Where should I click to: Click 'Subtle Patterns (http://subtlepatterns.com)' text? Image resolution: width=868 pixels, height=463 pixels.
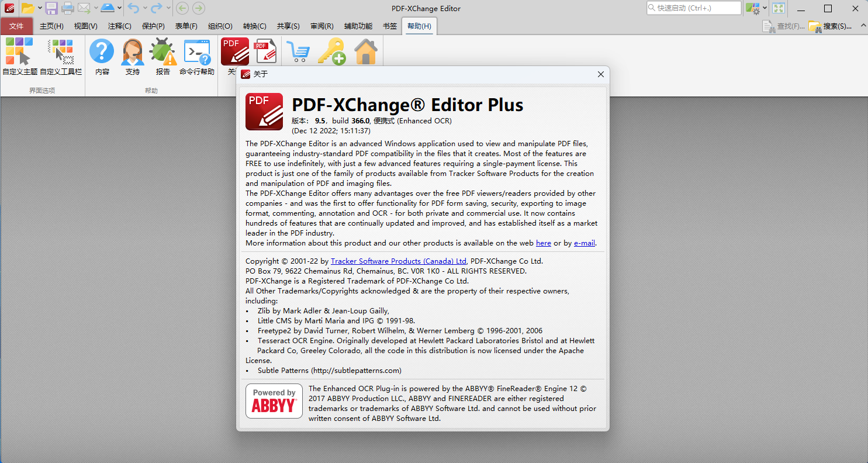pos(330,371)
